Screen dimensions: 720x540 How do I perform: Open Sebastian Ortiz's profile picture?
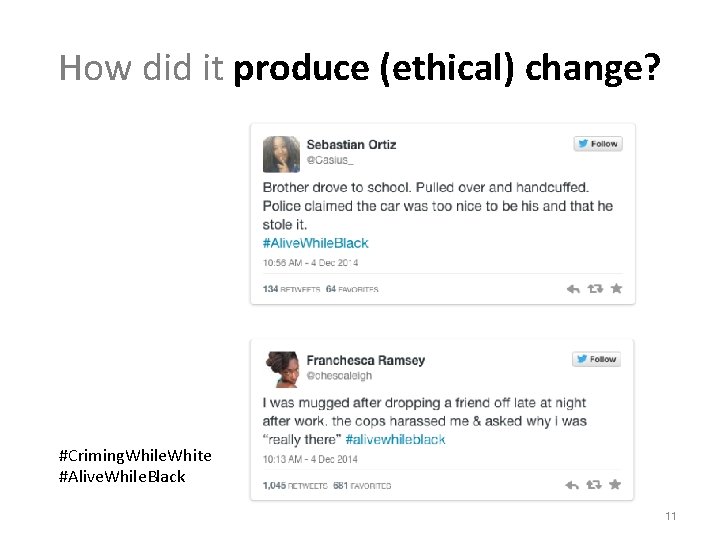pyautogui.click(x=281, y=154)
